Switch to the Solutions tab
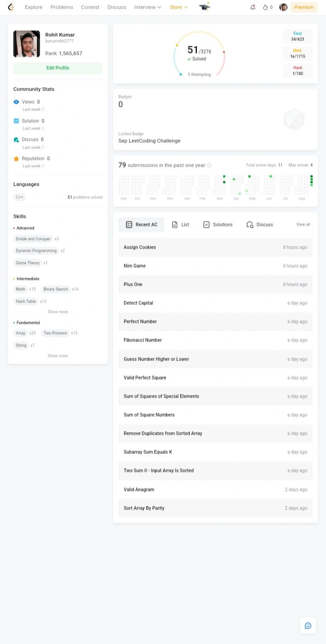This screenshot has height=644, width=326. click(218, 225)
